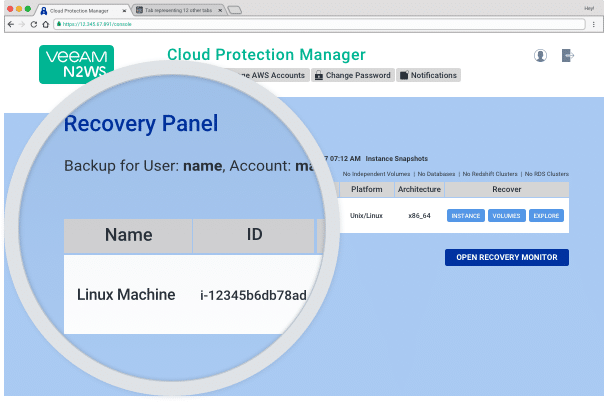Click the Architecture column header
Screen dimensions: 604x402
(419, 189)
